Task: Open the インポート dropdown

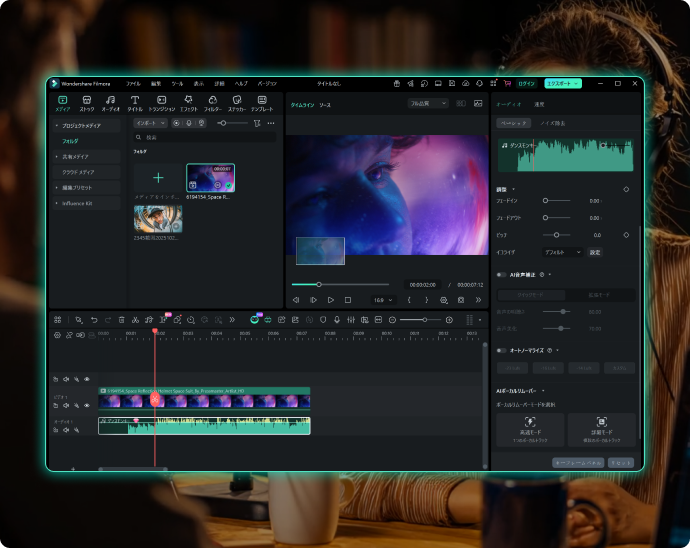Action: [150, 123]
